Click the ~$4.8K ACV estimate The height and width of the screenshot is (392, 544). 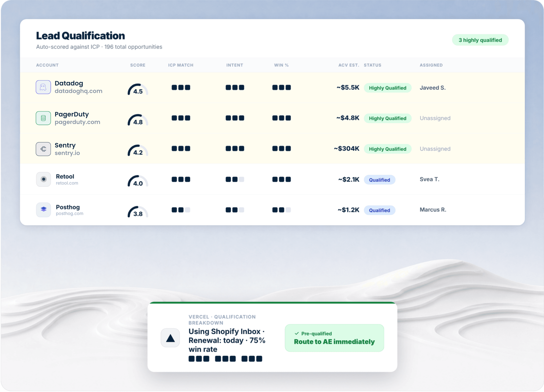point(348,118)
